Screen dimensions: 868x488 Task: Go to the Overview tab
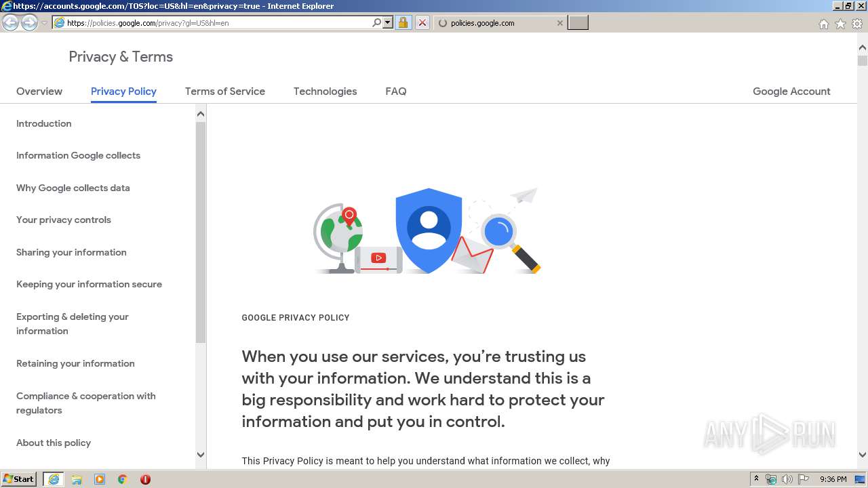pos(39,91)
